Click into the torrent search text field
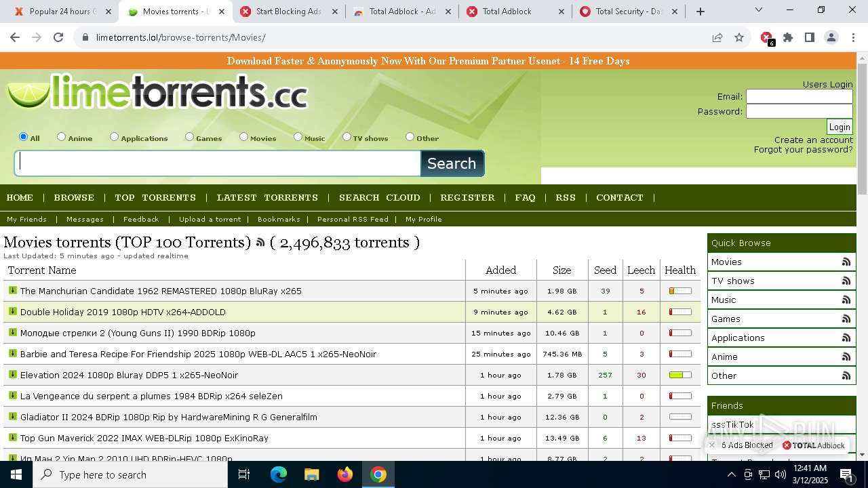The height and width of the screenshot is (488, 868). coord(218,163)
